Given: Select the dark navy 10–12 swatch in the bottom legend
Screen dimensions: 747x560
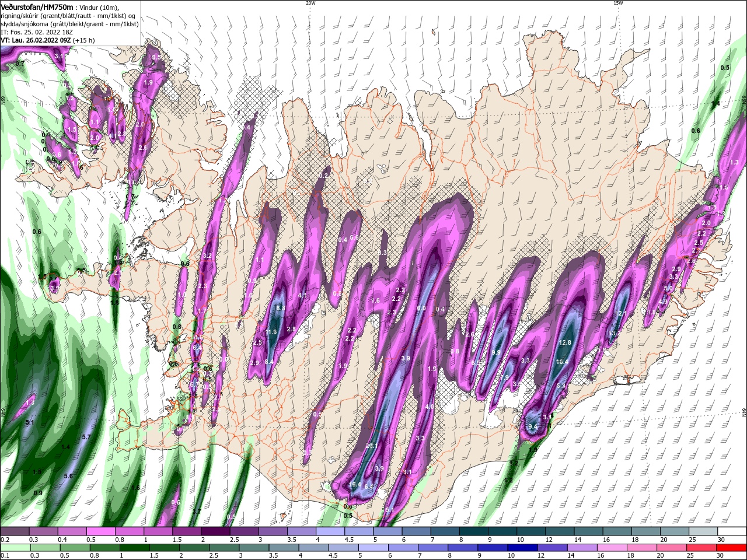Looking at the screenshot, I should pos(522,548).
